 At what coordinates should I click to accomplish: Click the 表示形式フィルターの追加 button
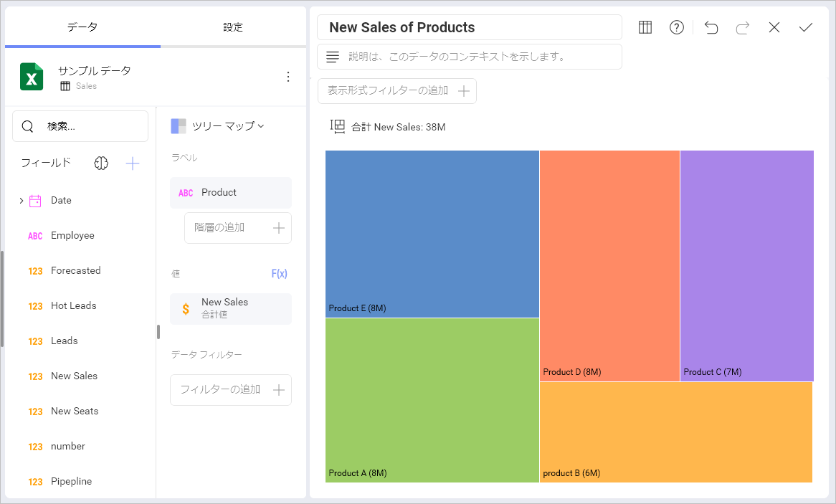396,91
